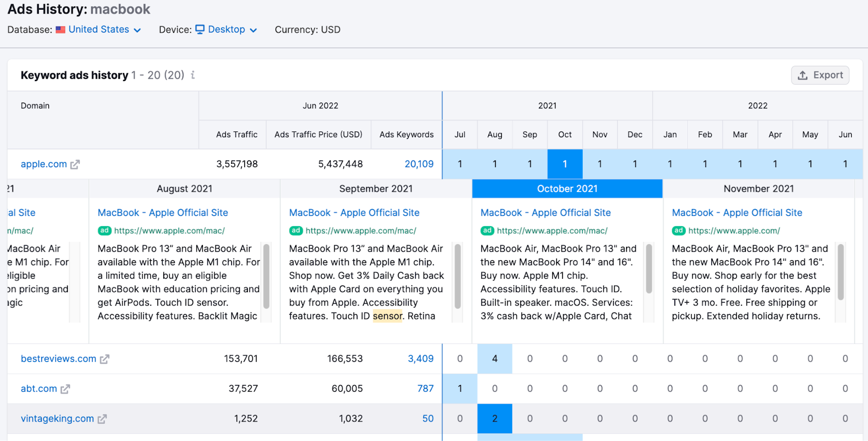The height and width of the screenshot is (441, 868).
Task: Click ad badge in October 2021 listing
Action: [487, 231]
